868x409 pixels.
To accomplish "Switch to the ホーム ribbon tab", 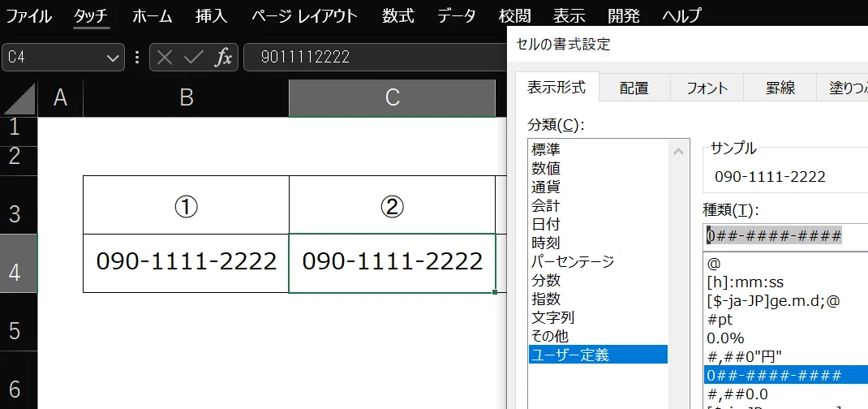I will pyautogui.click(x=153, y=15).
